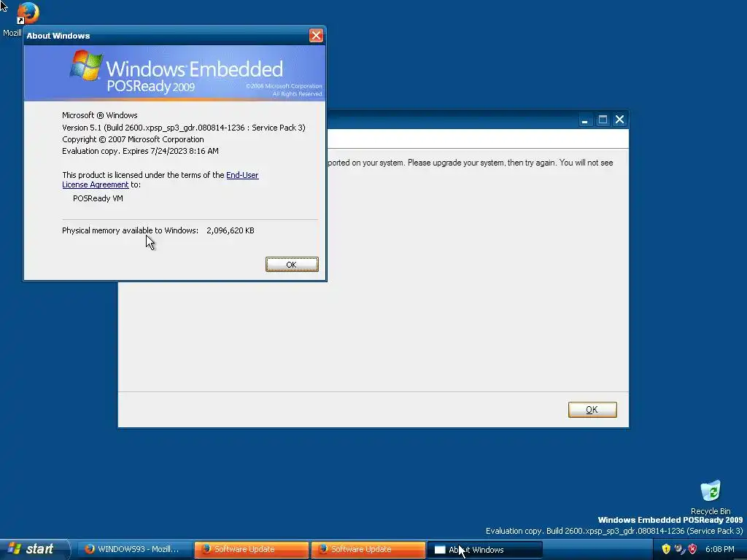This screenshot has width=747, height=560.
Task: Click the gray speaker-like icon in system tray
Action: [680, 549]
